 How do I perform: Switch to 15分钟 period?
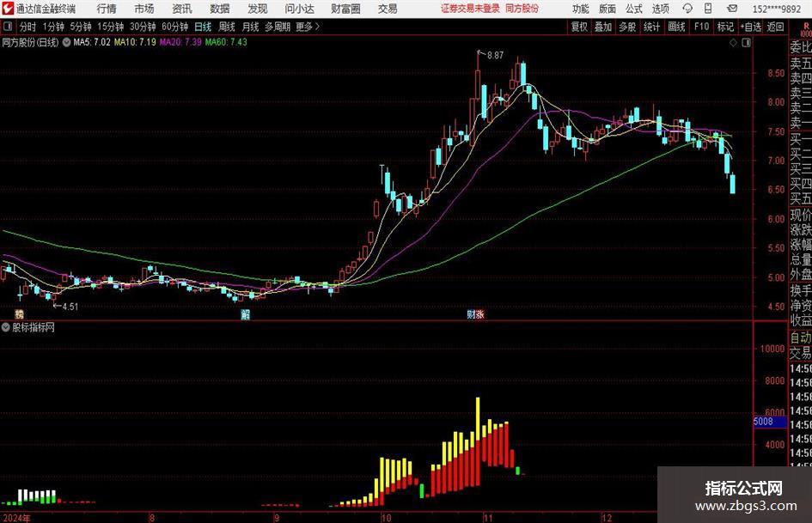[x=110, y=27]
